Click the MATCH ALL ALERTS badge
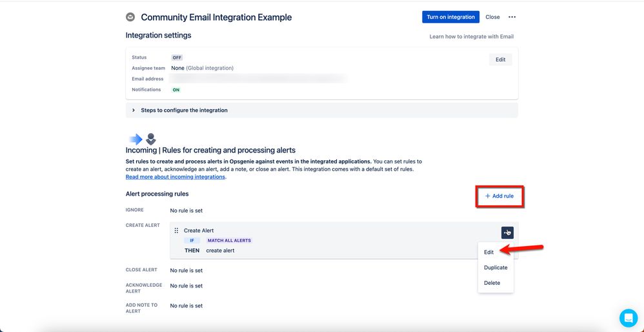Image resolution: width=644 pixels, height=332 pixels. [229, 240]
